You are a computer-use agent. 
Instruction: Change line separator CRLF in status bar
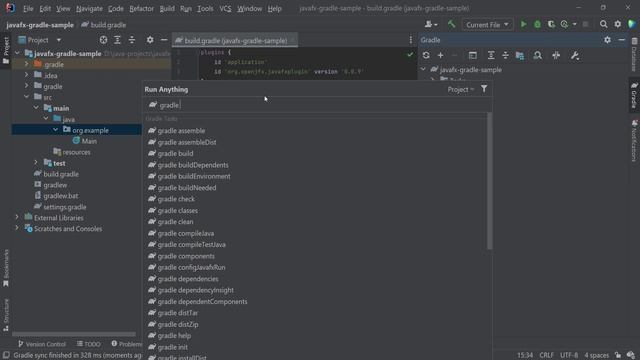pyautogui.click(x=547, y=355)
